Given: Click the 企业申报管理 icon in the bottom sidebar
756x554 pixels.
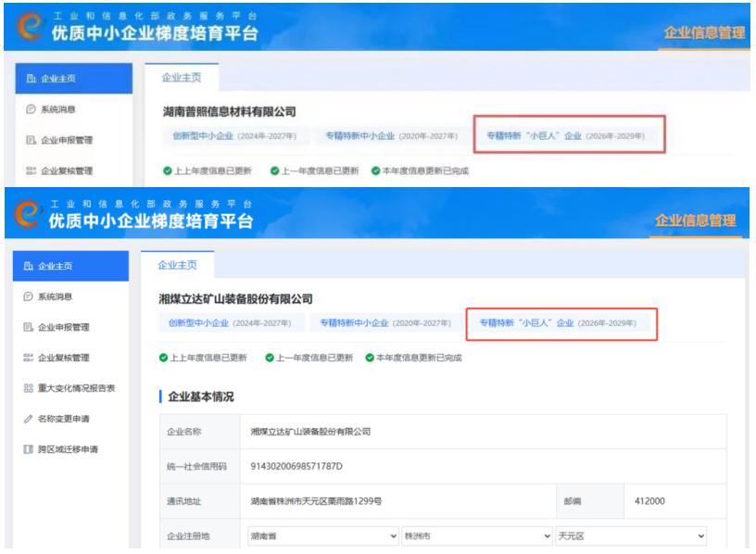Looking at the screenshot, I should pos(29,327).
